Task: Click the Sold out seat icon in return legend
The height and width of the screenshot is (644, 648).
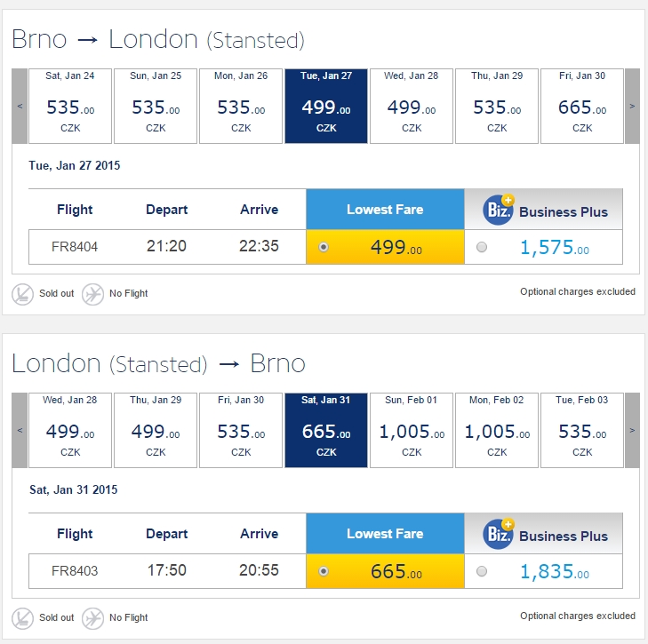Action: click(22, 618)
